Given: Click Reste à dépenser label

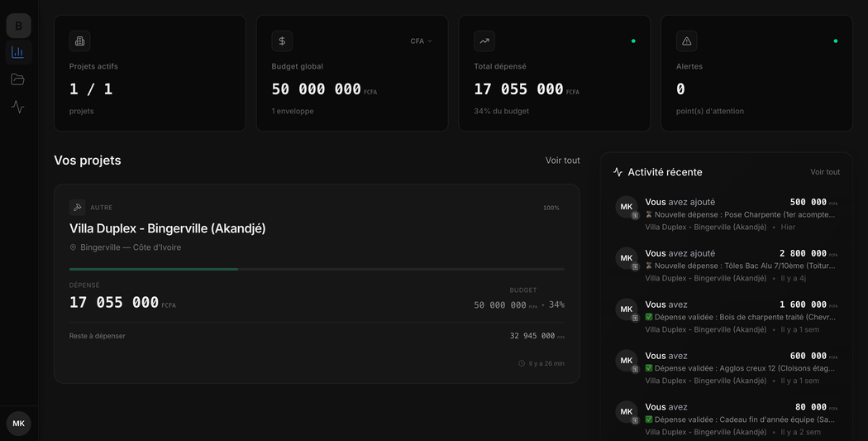Looking at the screenshot, I should pos(98,336).
